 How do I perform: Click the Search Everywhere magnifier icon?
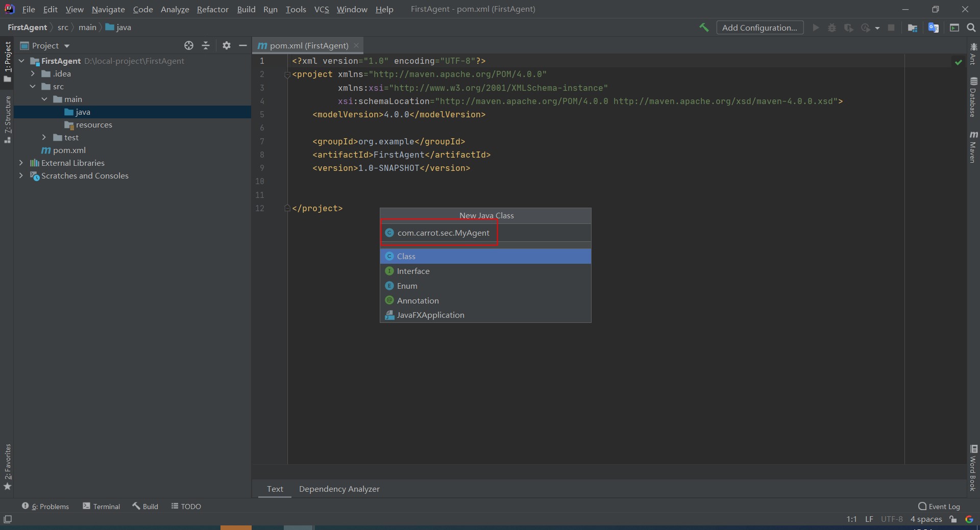click(971, 28)
